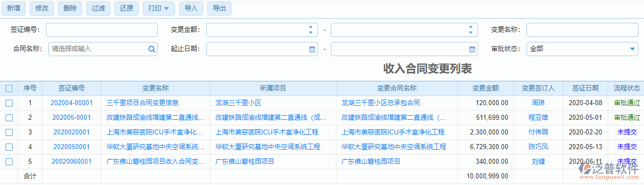Sort by 变更名称 column header
Screen dimensions: 644x185
pyautogui.click(x=155, y=88)
